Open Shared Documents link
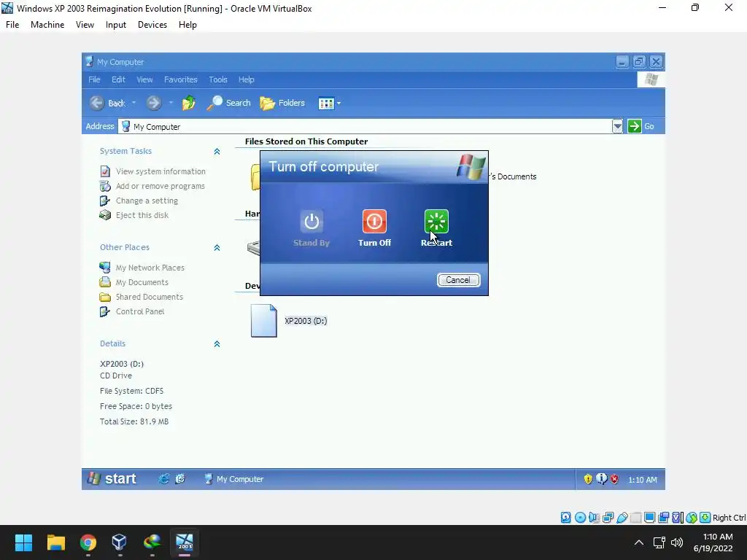The height and width of the screenshot is (560, 747). (x=149, y=297)
